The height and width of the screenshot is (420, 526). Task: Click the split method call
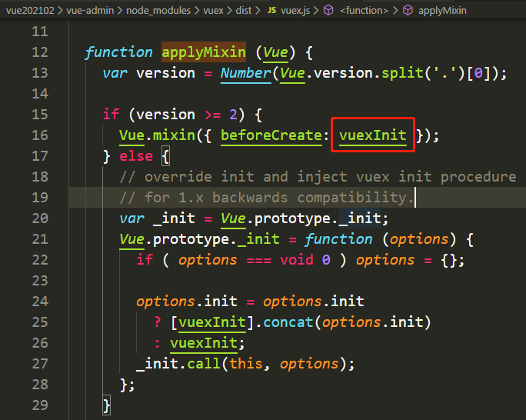402,73
